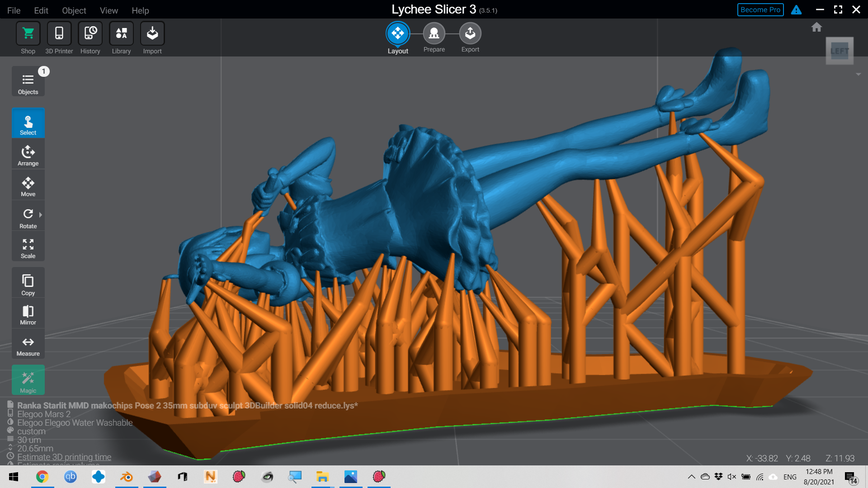This screenshot has height=488, width=868.
Task: Click the Elegoo Water Washable resin label
Action: (75, 422)
